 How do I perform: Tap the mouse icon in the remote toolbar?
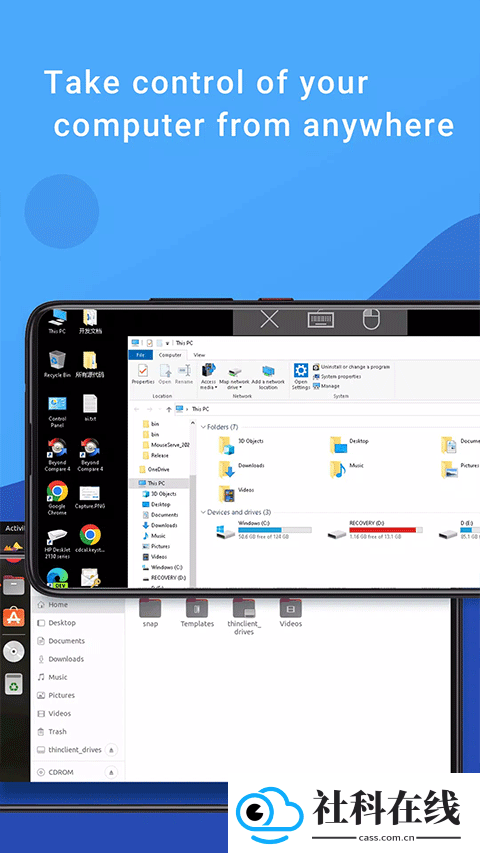(x=371, y=319)
